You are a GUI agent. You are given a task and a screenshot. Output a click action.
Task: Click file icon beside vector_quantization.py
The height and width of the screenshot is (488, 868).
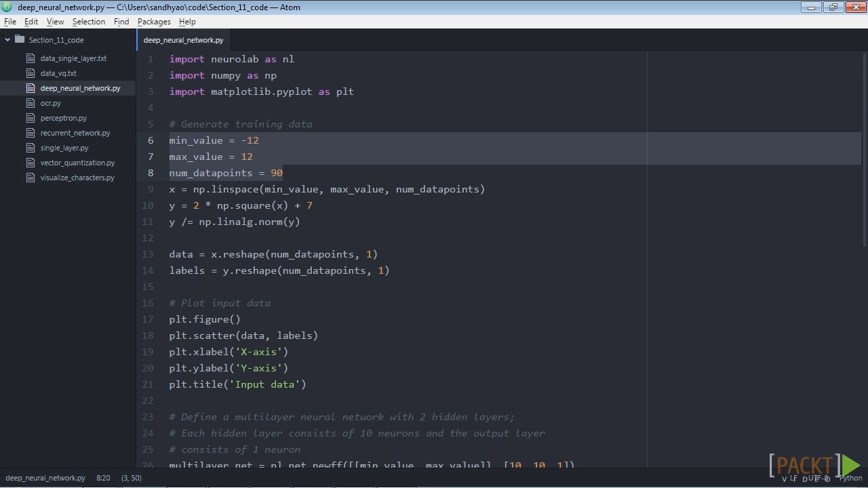point(30,163)
